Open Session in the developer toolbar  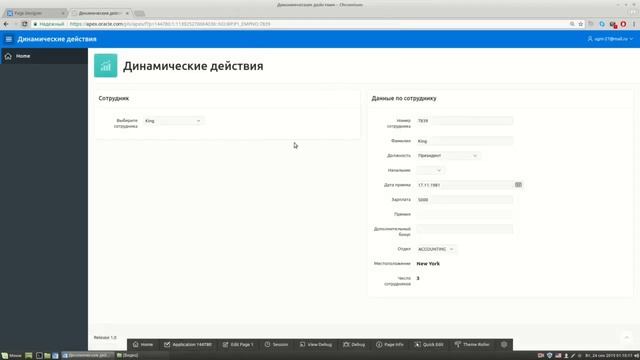click(276, 344)
